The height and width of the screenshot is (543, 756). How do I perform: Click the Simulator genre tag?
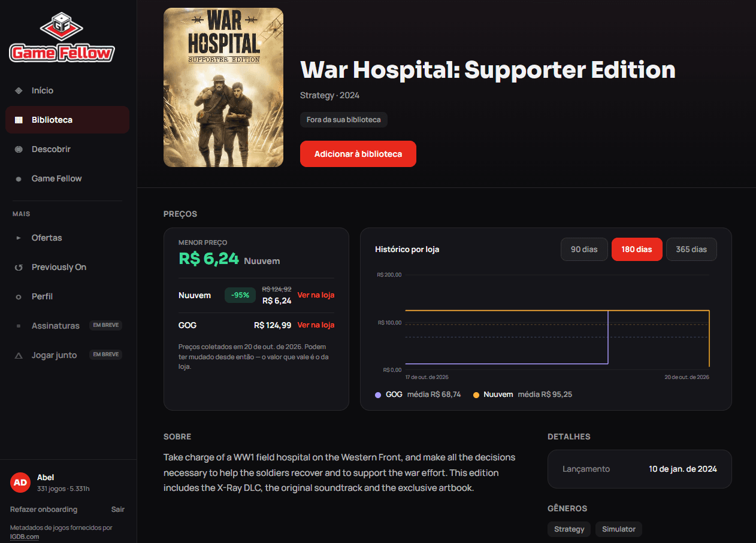619,529
